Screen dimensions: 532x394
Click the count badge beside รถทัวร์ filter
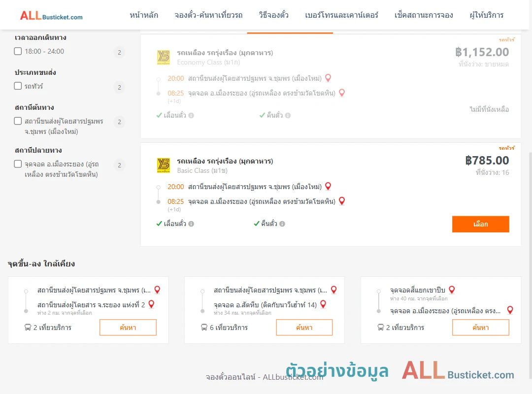click(x=119, y=87)
